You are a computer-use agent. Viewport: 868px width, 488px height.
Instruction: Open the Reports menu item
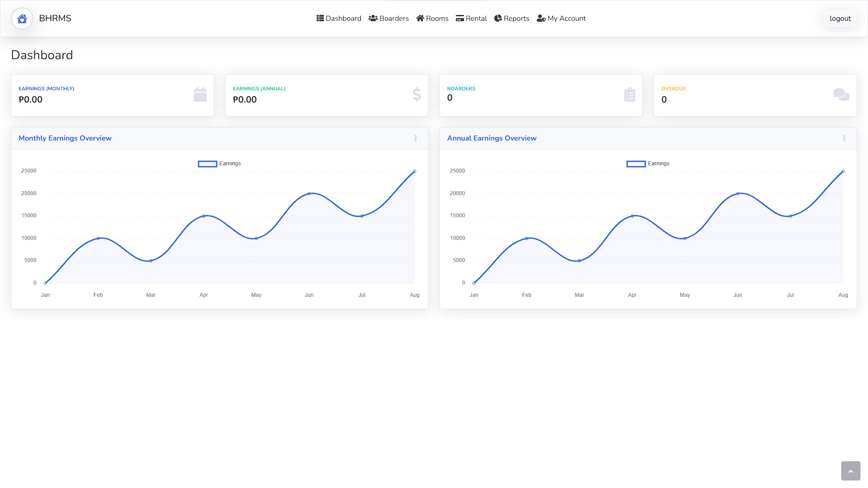pyautogui.click(x=512, y=19)
